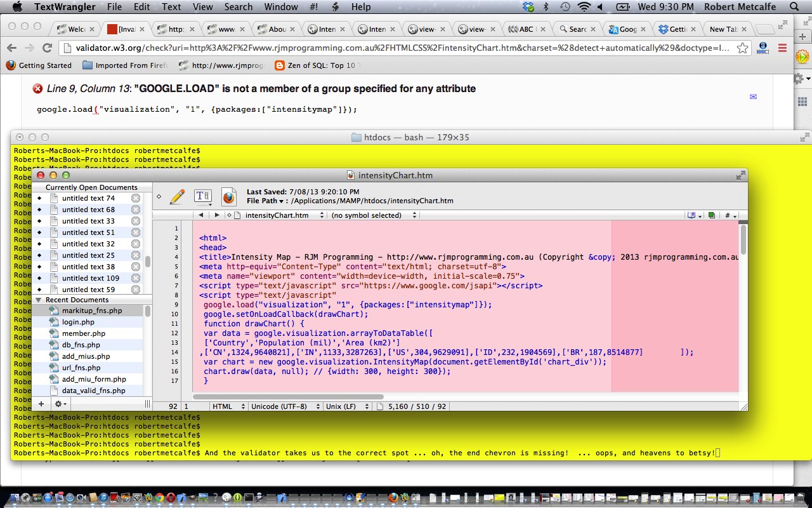Click the green includes icon in navigation bar
This screenshot has width=812, height=508.
click(x=712, y=215)
